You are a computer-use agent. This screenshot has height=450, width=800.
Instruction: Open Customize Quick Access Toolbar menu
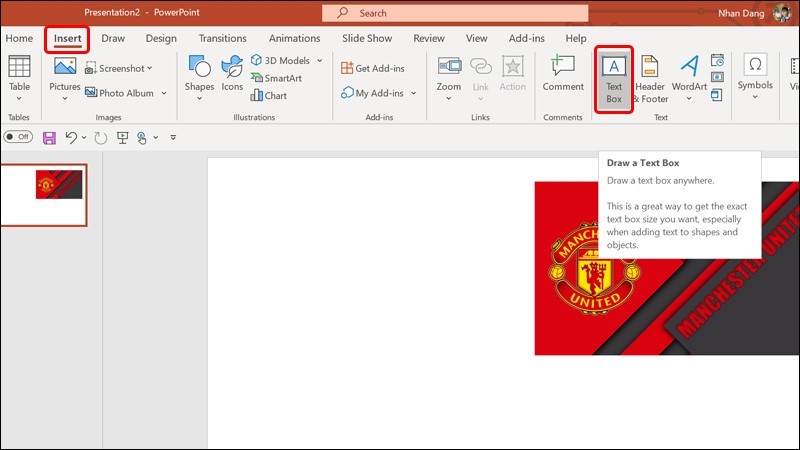173,137
